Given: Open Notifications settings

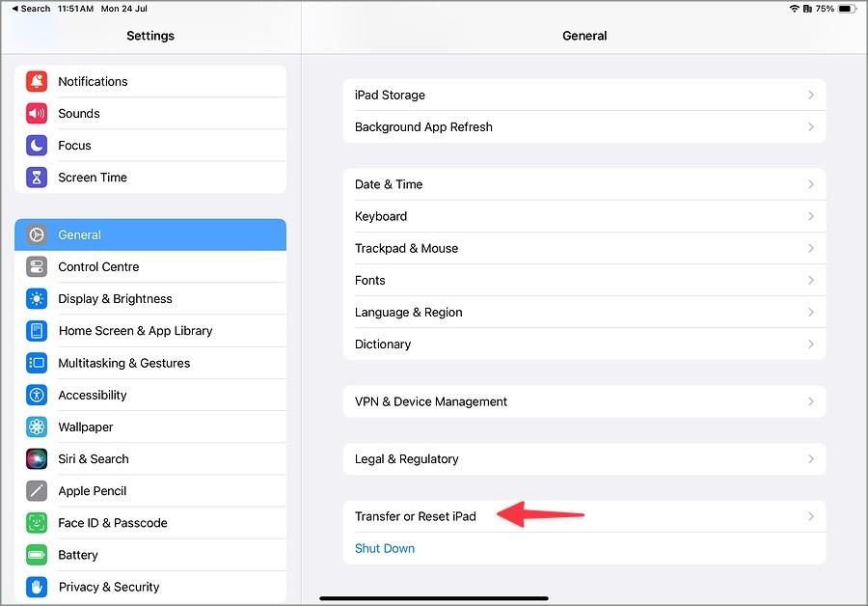Looking at the screenshot, I should [x=150, y=81].
